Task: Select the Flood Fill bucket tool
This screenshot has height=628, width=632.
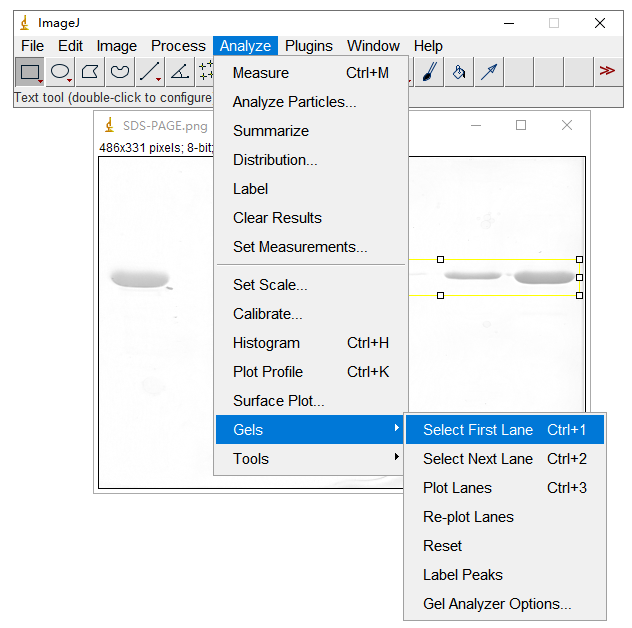Action: [459, 71]
